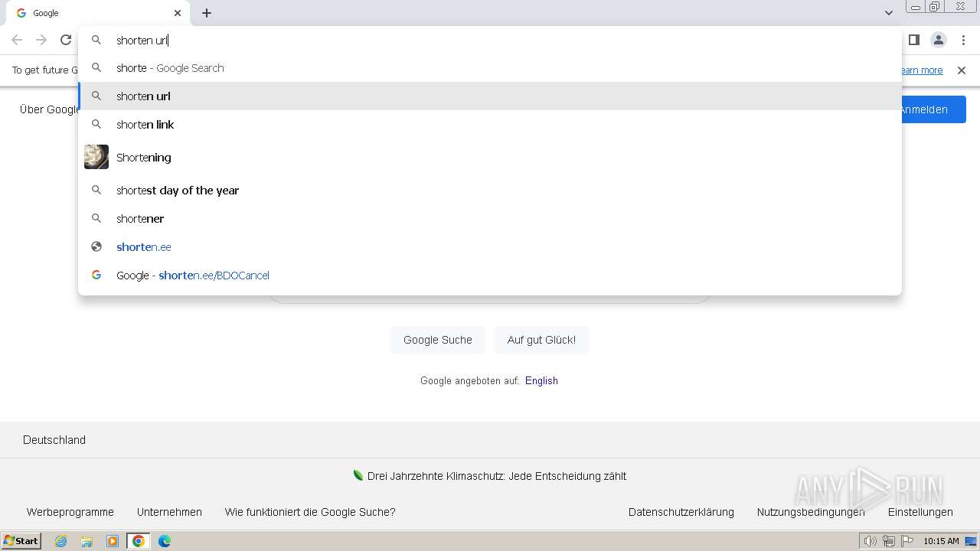Open the Einstellungen footer menu

point(920,512)
